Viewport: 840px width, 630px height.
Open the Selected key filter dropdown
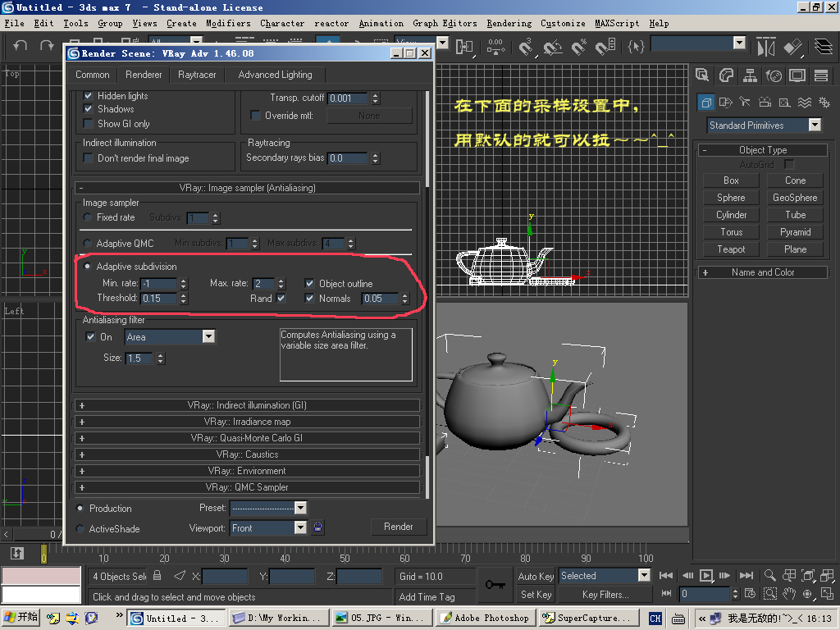[644, 575]
